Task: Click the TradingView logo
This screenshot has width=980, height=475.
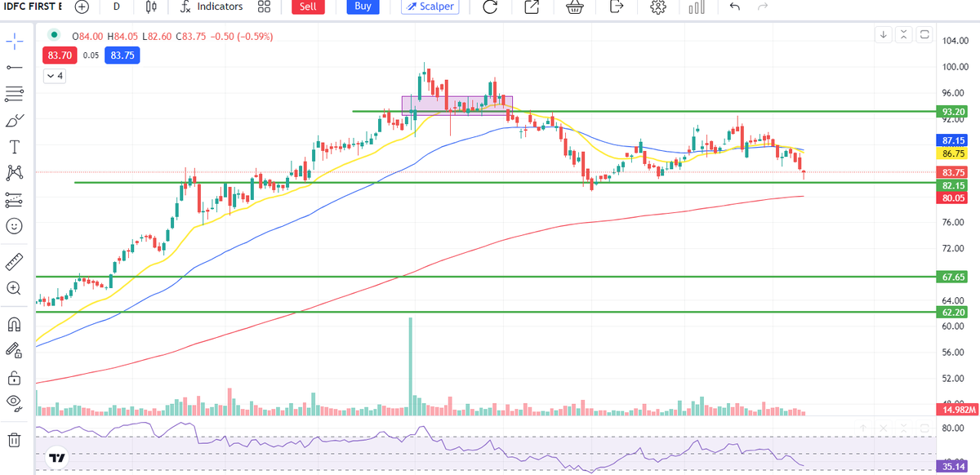Action: click(x=57, y=458)
